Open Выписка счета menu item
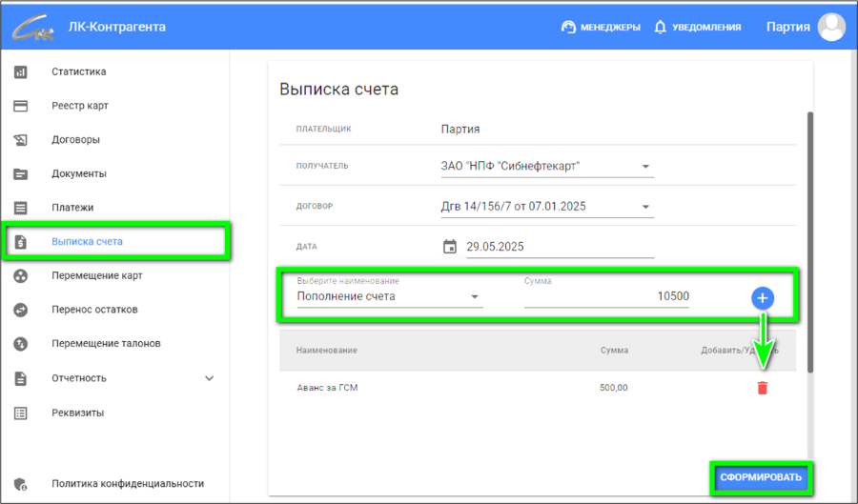858x504 pixels. pyautogui.click(x=87, y=242)
